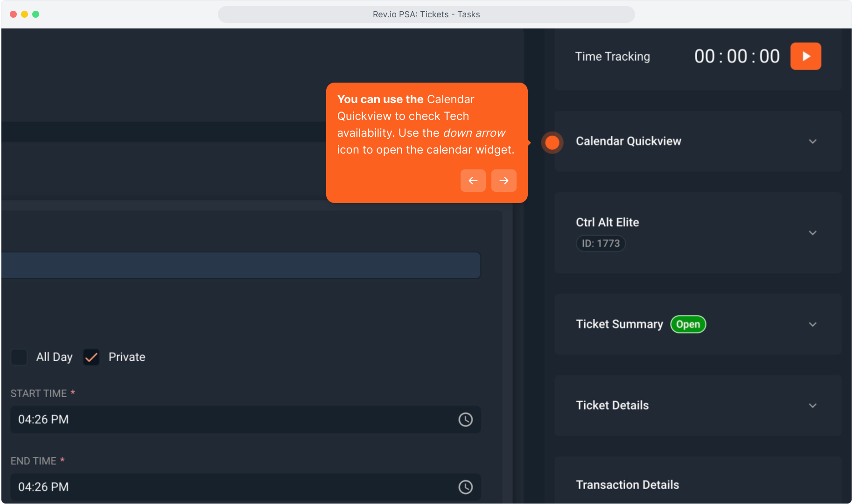Viewport: 853px width, 504px height.
Task: Start the time tracking timer
Action: (805, 56)
